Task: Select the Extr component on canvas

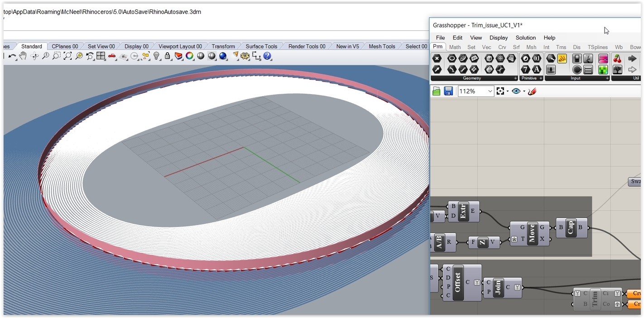Action: pos(464,212)
